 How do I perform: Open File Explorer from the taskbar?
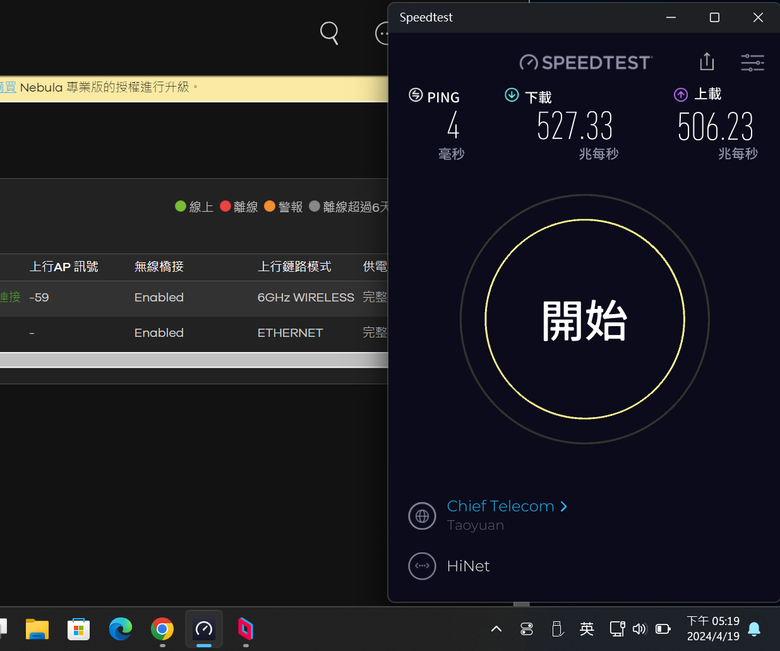[x=37, y=629]
